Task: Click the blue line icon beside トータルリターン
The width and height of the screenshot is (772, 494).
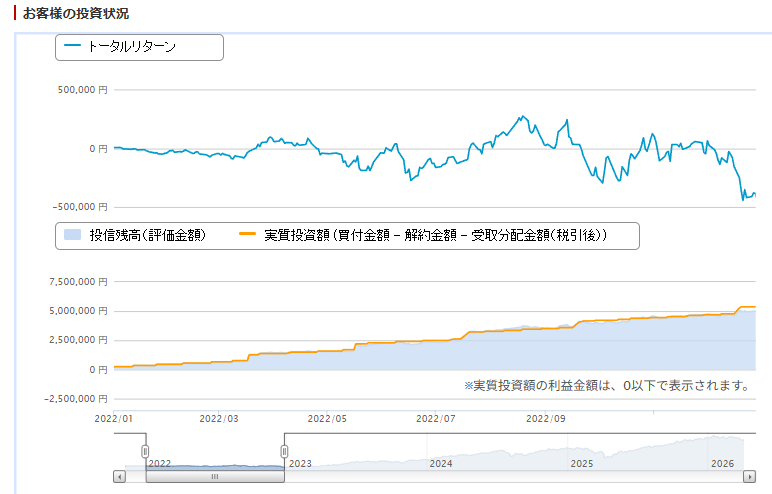Action: [x=72, y=47]
